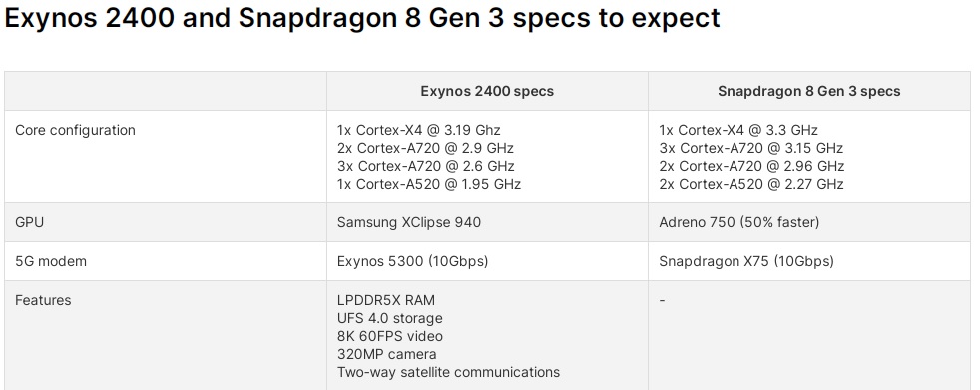Screen dimensions: 980x390
Task: Click the UFS 4.0 storage text
Action: pos(389,318)
